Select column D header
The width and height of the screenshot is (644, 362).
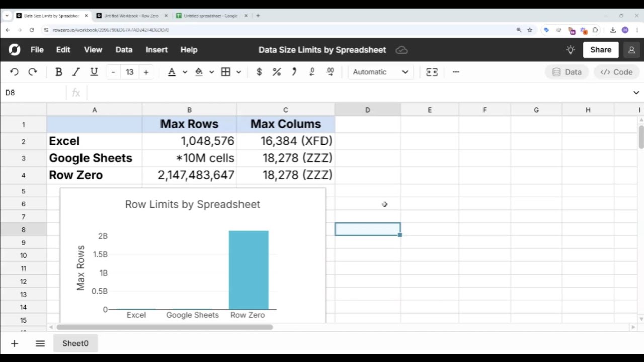(x=367, y=110)
